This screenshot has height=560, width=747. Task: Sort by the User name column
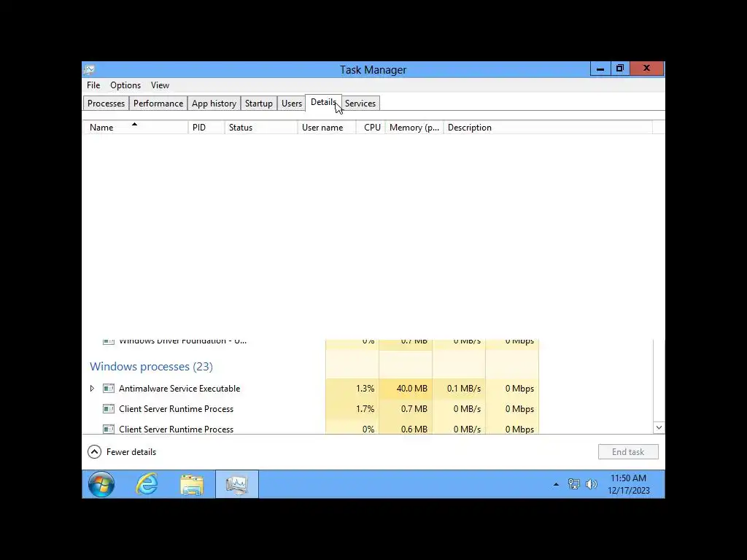[327, 127]
